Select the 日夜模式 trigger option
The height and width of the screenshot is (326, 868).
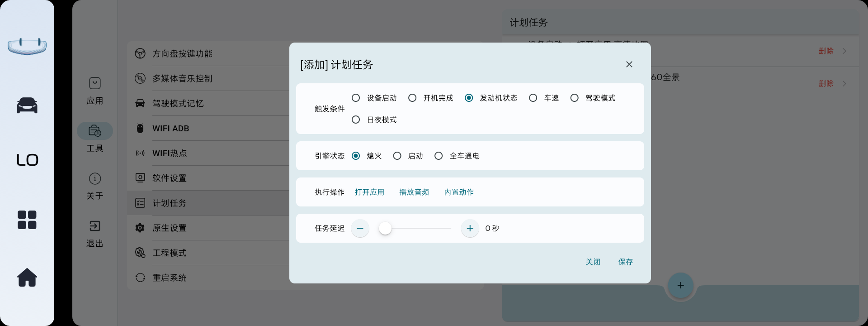coord(356,120)
